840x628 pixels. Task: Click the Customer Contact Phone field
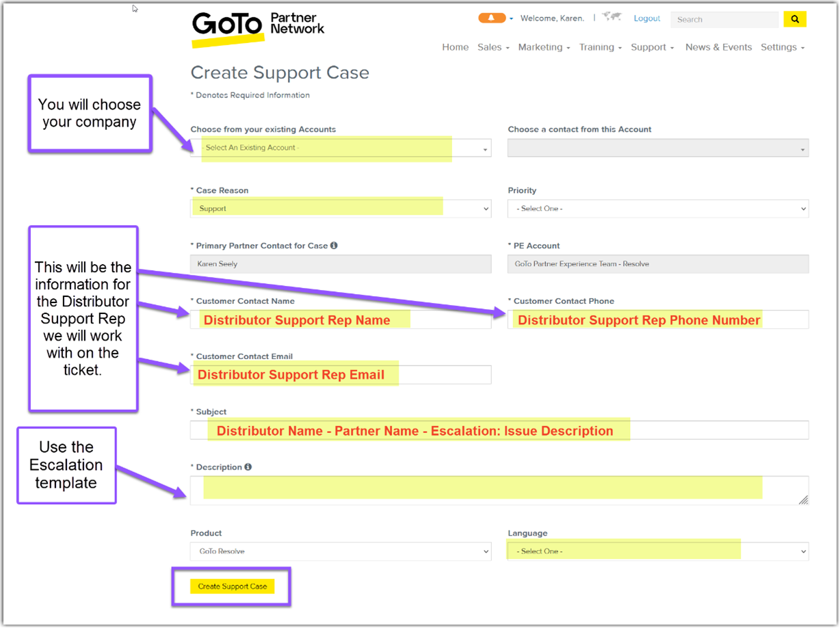[658, 319]
